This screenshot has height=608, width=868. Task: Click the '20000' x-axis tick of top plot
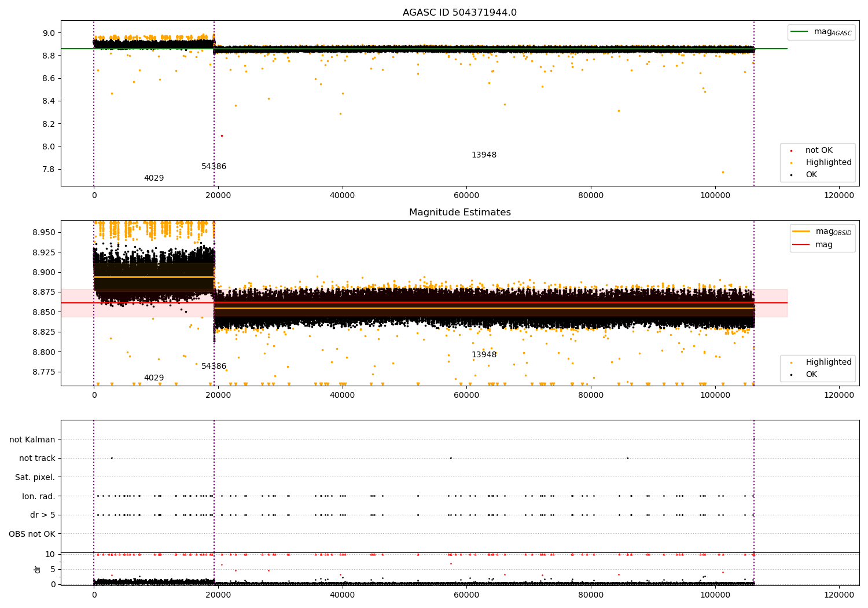coord(218,196)
